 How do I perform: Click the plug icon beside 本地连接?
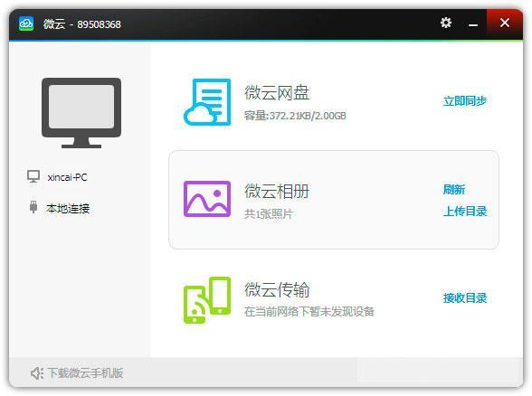[x=33, y=207]
